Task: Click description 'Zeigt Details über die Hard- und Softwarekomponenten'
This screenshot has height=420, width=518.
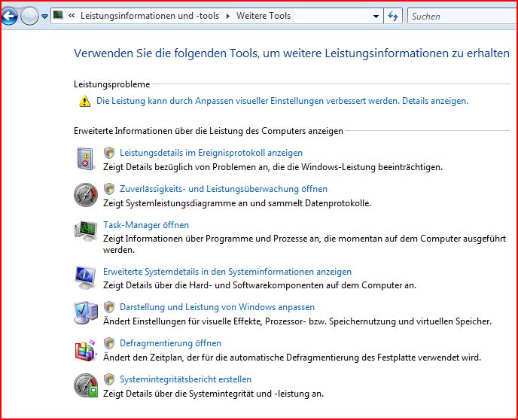Action: [260, 285]
